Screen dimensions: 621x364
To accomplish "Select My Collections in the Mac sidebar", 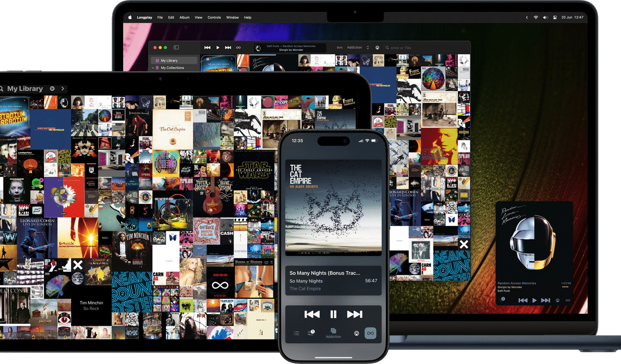I will coord(172,68).
